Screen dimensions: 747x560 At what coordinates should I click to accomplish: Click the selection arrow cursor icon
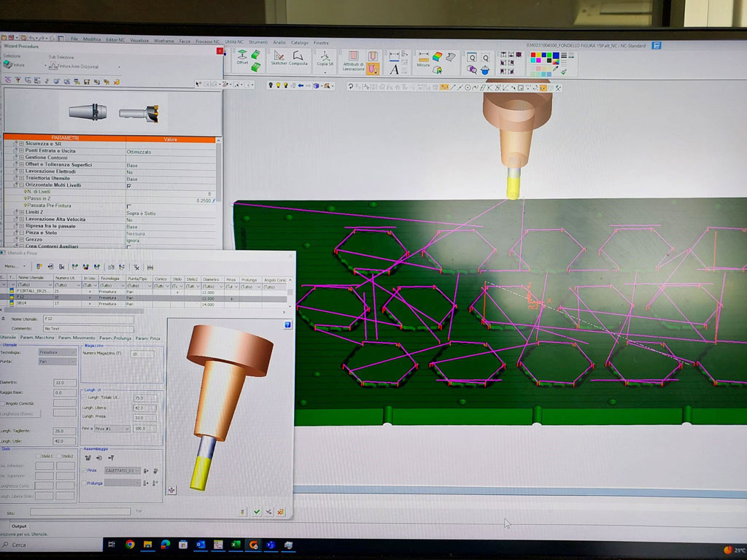click(198, 85)
